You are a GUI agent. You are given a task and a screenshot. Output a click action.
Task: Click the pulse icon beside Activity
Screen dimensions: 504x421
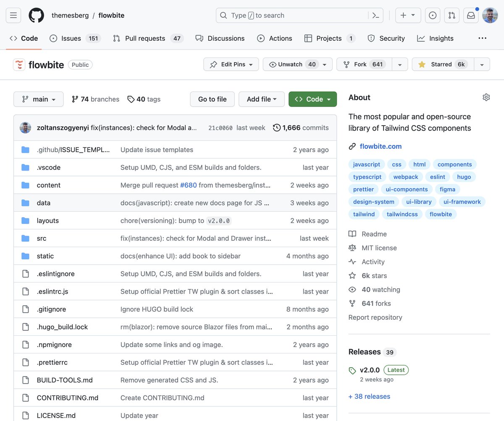tap(352, 262)
